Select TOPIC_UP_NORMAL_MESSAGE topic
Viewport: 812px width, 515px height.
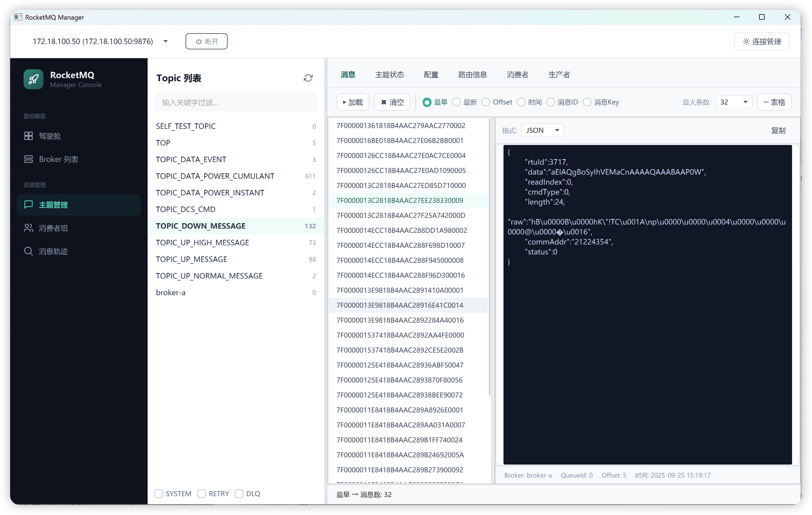[236, 276]
